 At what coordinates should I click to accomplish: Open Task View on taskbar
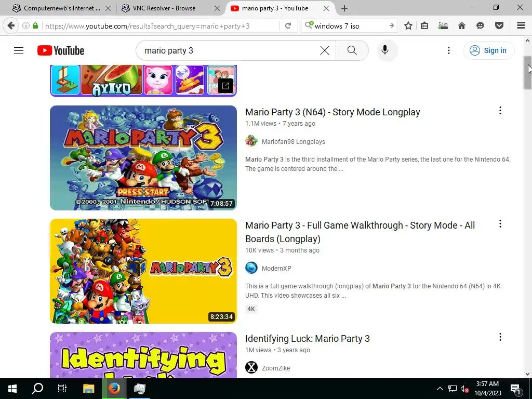(62, 389)
